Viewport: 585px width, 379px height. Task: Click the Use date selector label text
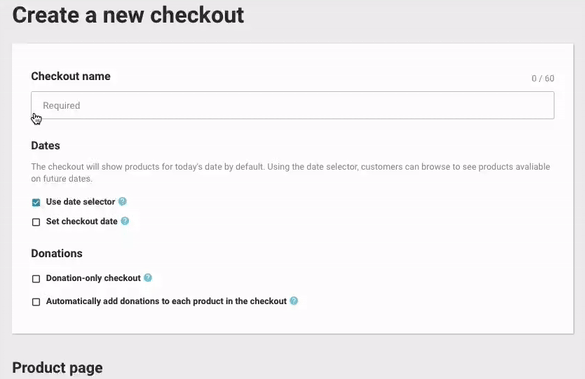81,202
